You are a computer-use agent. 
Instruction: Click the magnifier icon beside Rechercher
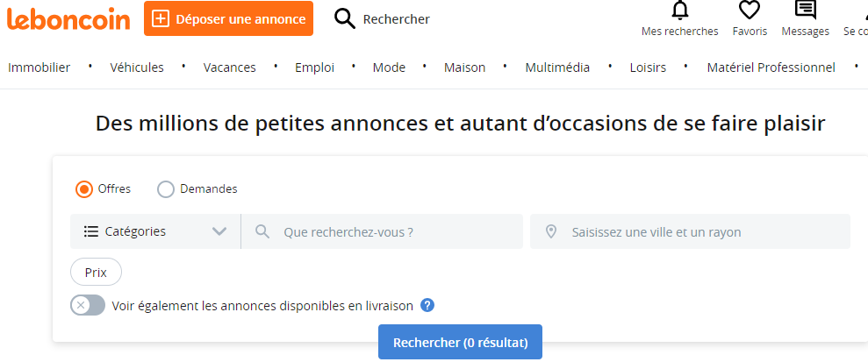[345, 18]
